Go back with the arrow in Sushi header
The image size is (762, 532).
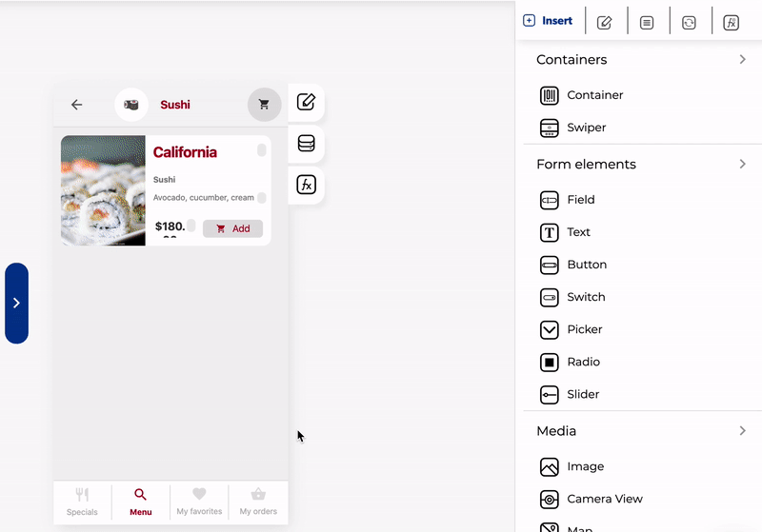click(76, 105)
